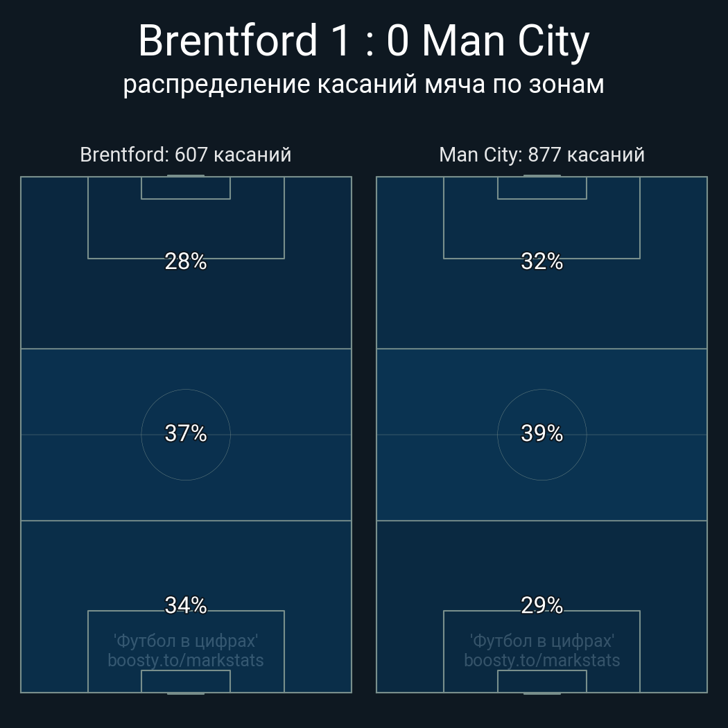The width and height of the screenshot is (728, 728).
Task: Select Man City's 32% attacking zone value
Action: pos(541,261)
